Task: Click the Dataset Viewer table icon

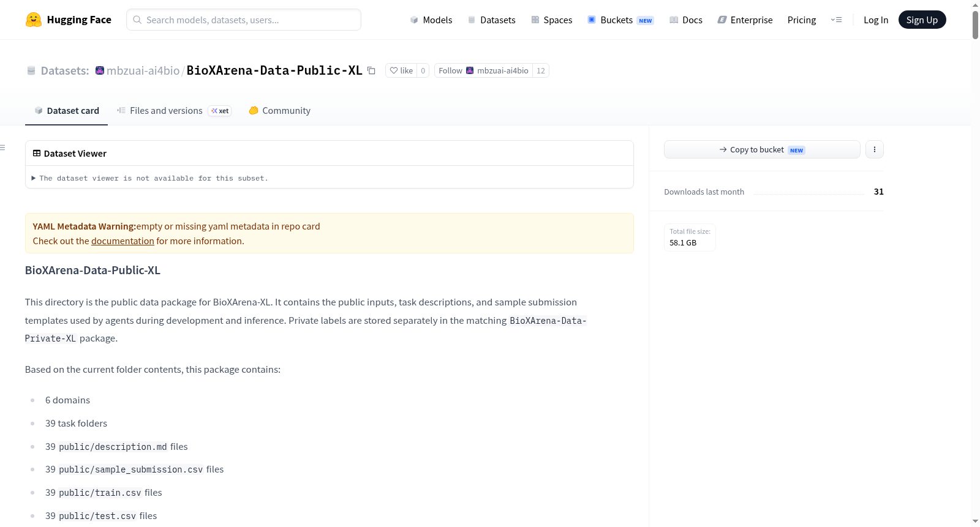Action: click(x=37, y=154)
